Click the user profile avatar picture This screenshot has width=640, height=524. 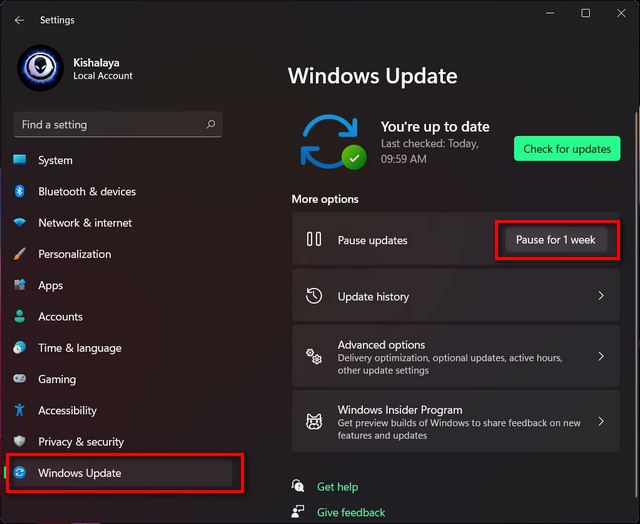pos(40,68)
